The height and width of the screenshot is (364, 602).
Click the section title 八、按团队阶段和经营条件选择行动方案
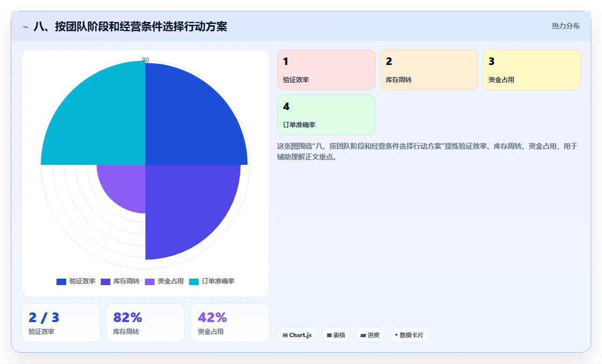tap(131, 26)
